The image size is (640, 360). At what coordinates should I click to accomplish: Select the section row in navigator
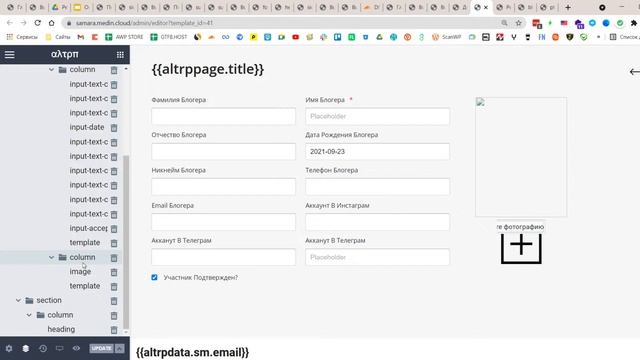click(49, 300)
